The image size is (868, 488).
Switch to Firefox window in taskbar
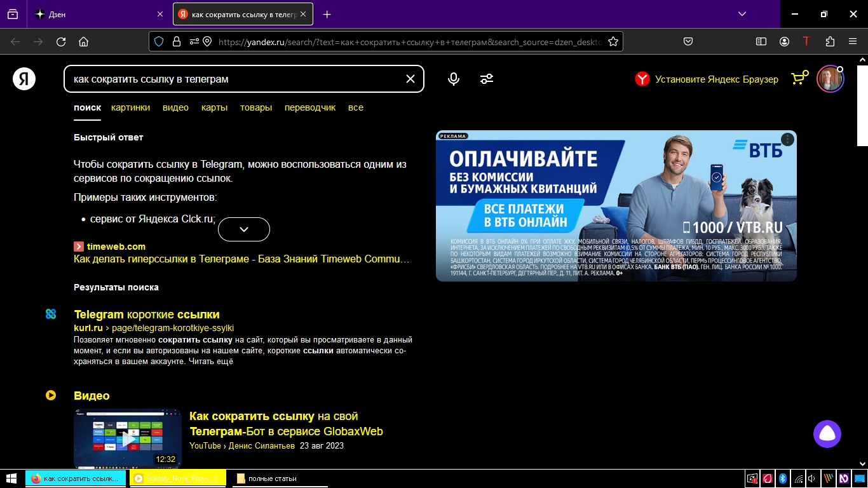click(76, 478)
